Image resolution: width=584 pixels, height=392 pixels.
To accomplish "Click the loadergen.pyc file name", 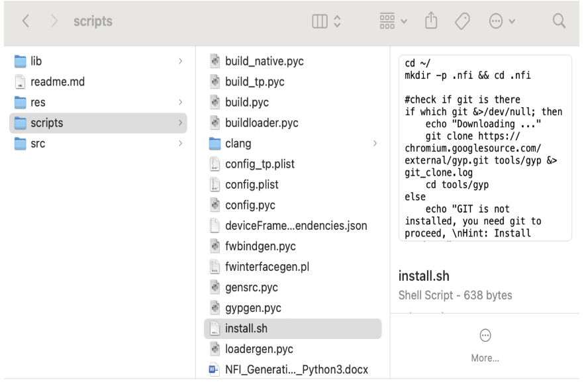I will (x=260, y=349).
